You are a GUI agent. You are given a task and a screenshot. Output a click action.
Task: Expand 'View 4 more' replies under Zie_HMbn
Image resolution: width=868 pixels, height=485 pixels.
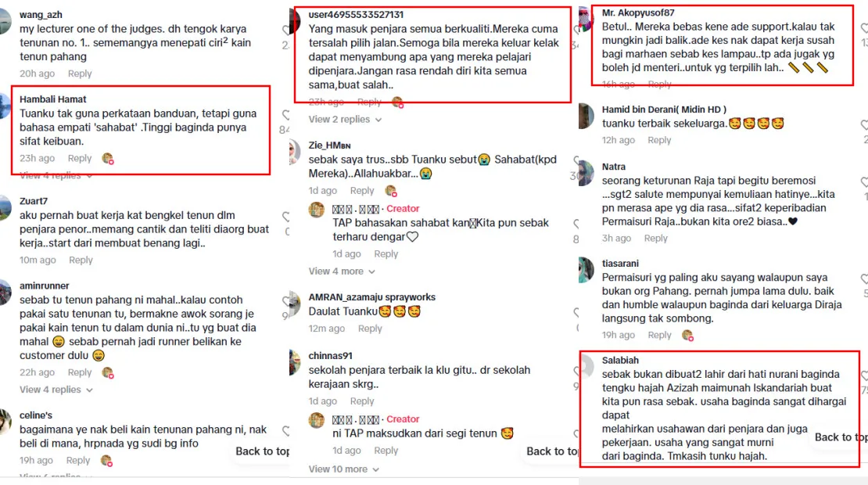pyautogui.click(x=342, y=271)
